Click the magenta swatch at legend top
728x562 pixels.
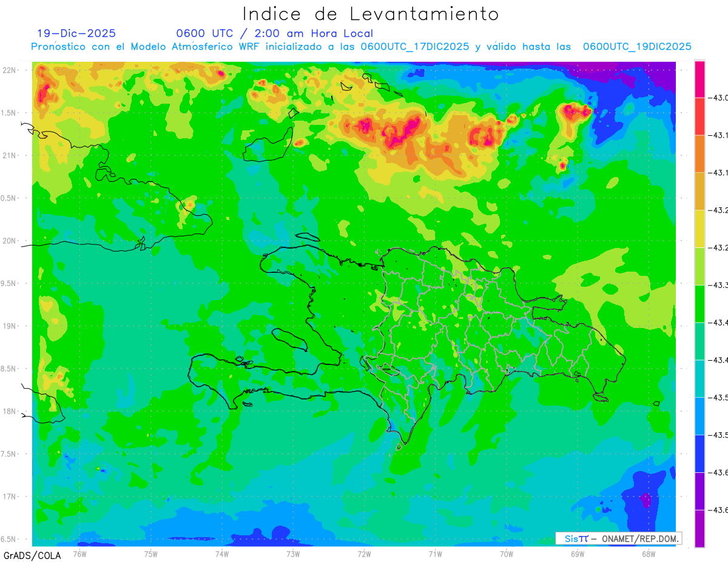tap(699, 79)
